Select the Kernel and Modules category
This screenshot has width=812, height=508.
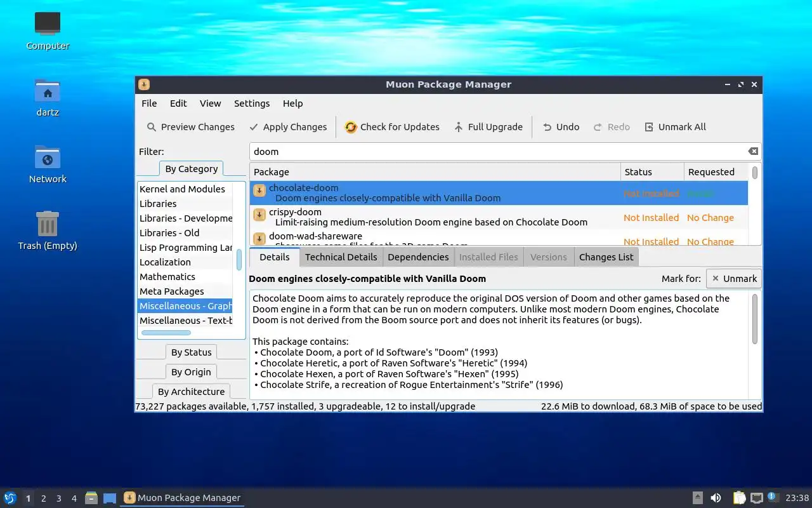[185, 189]
